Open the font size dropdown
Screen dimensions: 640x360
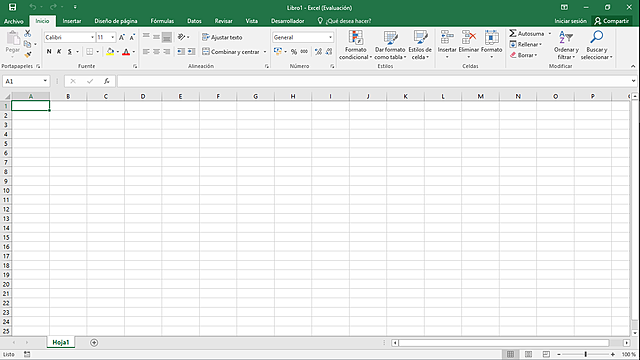click(113, 37)
